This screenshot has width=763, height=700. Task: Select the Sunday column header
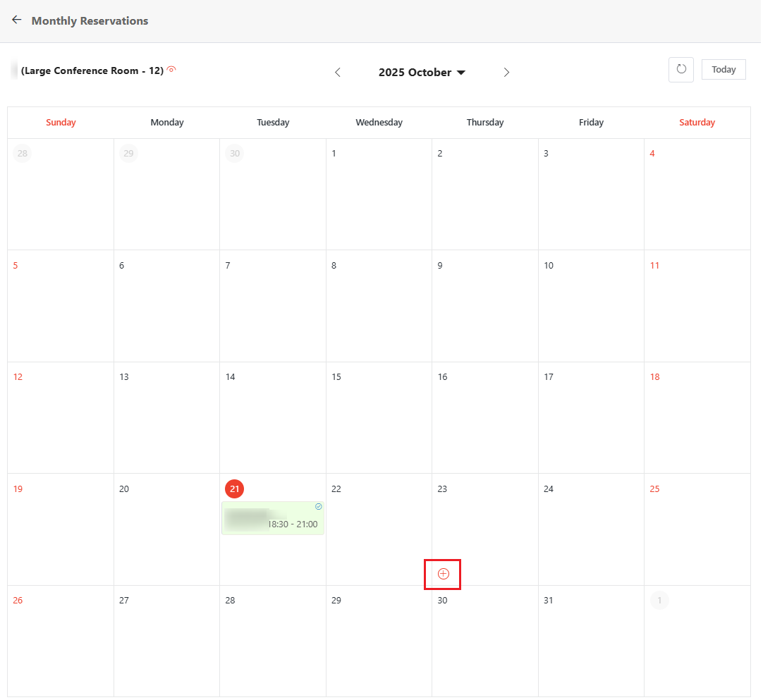point(61,122)
